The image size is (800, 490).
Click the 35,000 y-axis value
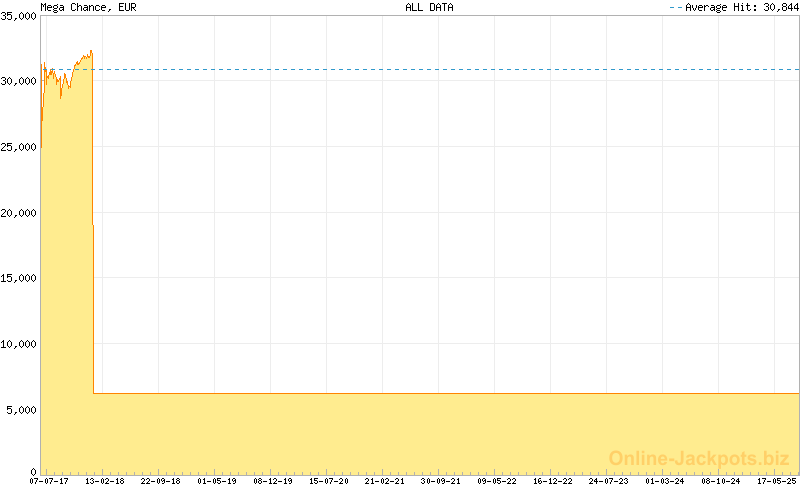pyautogui.click(x=18, y=16)
